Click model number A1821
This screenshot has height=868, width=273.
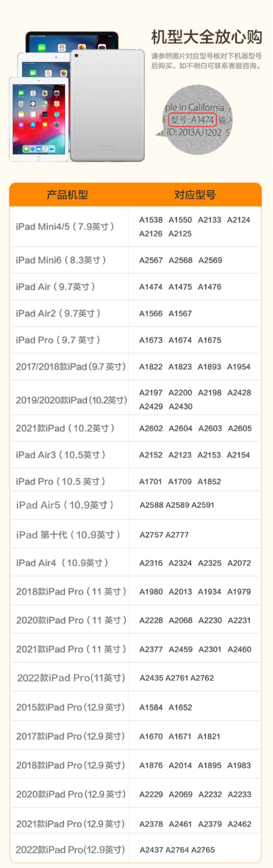pos(209,736)
